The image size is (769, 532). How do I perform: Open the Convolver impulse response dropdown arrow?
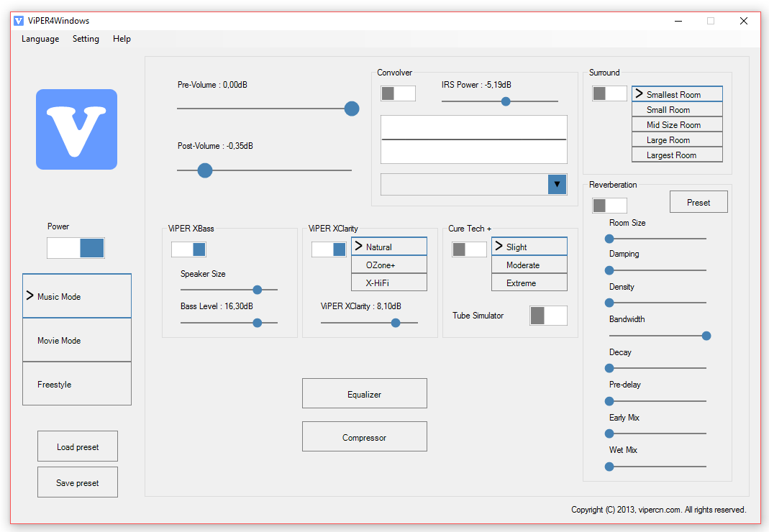click(557, 184)
